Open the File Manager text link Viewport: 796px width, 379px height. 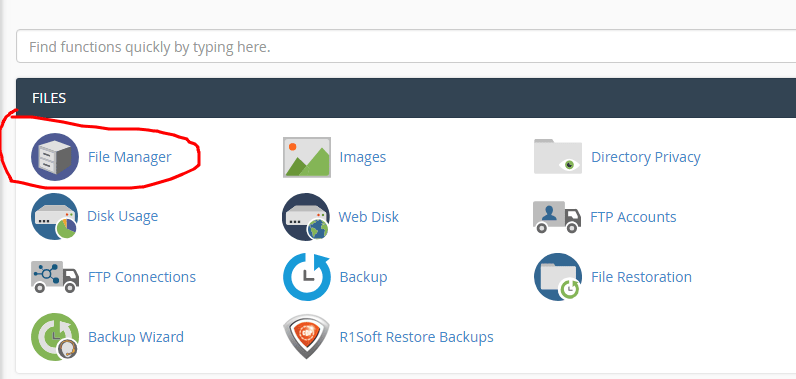click(129, 157)
